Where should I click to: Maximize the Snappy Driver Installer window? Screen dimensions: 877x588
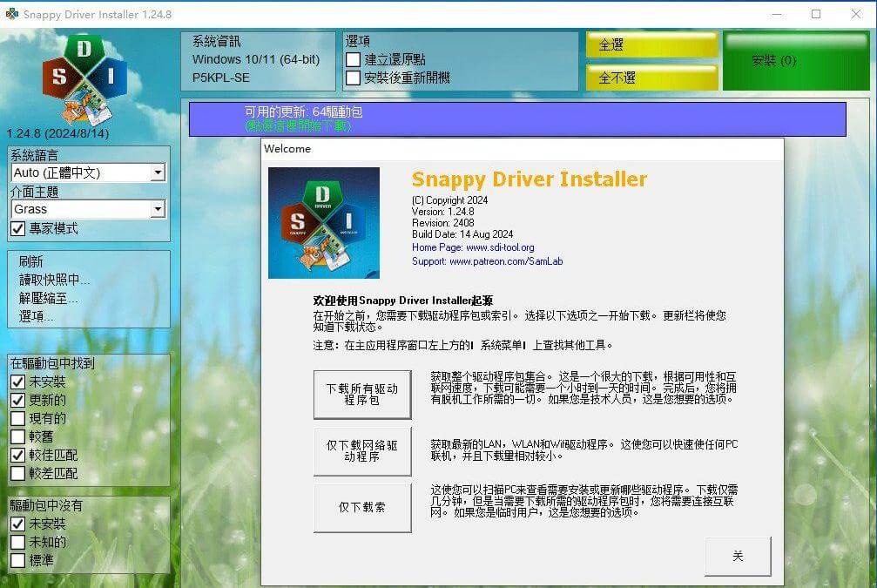point(816,14)
